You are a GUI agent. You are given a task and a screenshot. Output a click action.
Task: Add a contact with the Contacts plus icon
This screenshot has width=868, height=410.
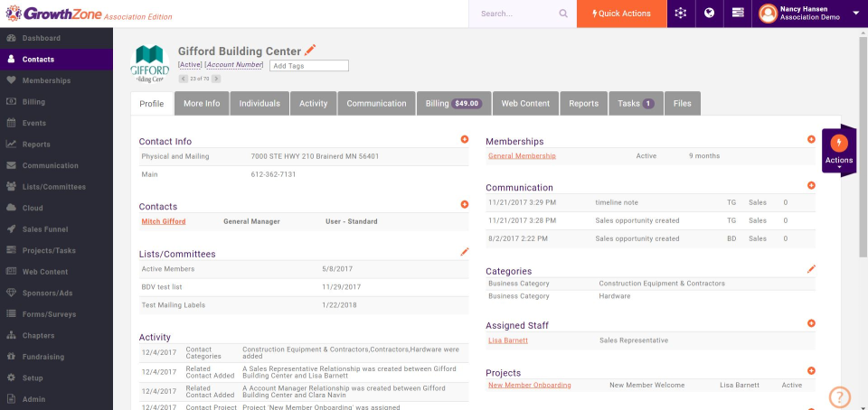coord(465,204)
